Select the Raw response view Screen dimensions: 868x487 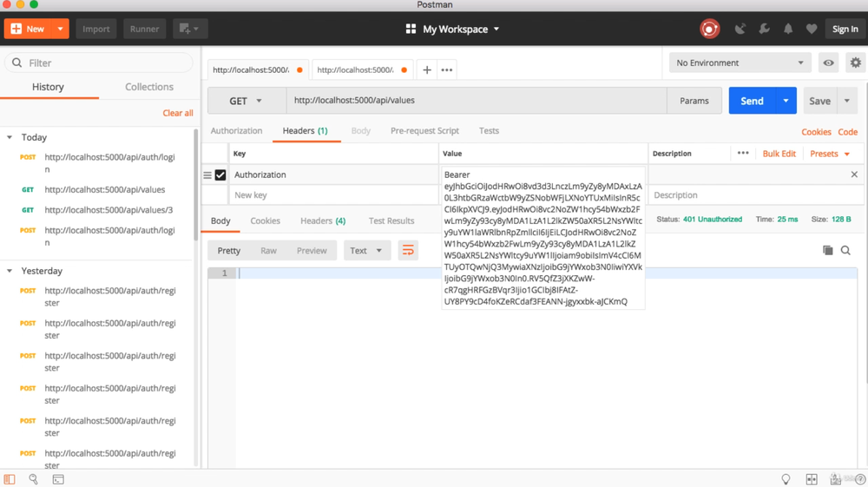point(268,251)
